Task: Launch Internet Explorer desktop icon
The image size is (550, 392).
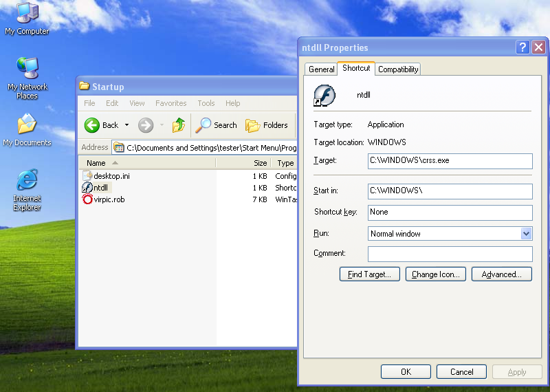Action: (x=27, y=190)
